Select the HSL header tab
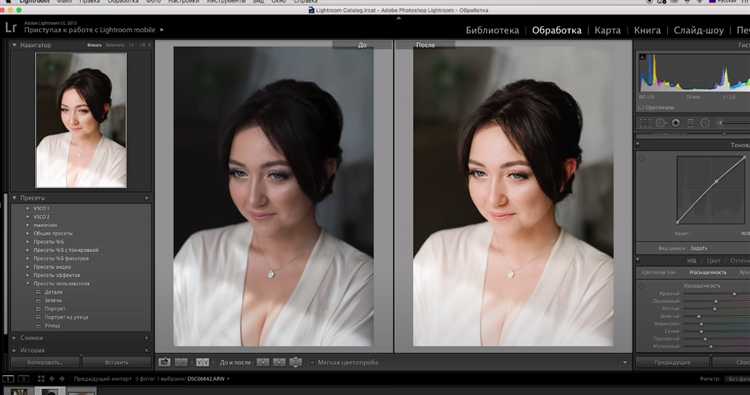Image resolution: width=750 pixels, height=395 pixels. tap(692, 261)
